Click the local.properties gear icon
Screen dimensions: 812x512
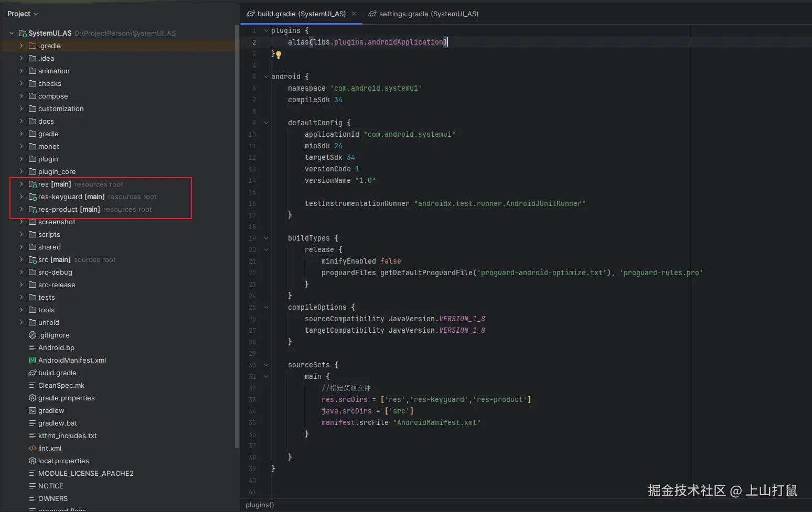coord(33,461)
